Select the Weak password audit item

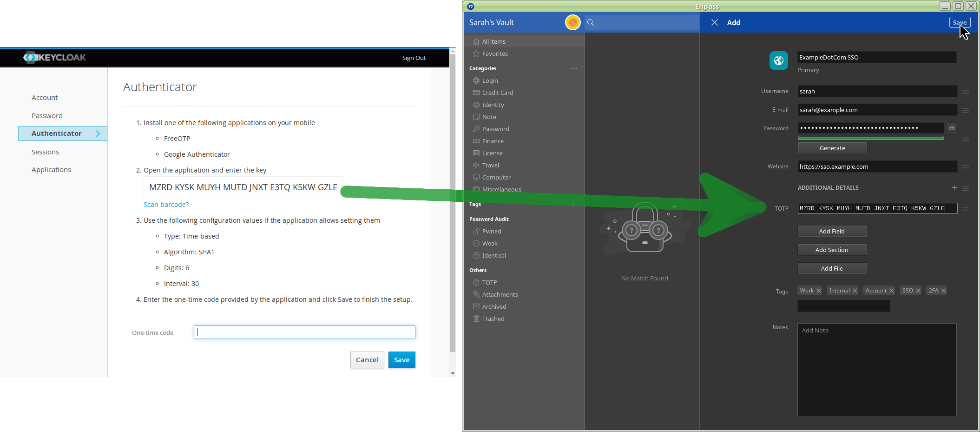point(489,243)
